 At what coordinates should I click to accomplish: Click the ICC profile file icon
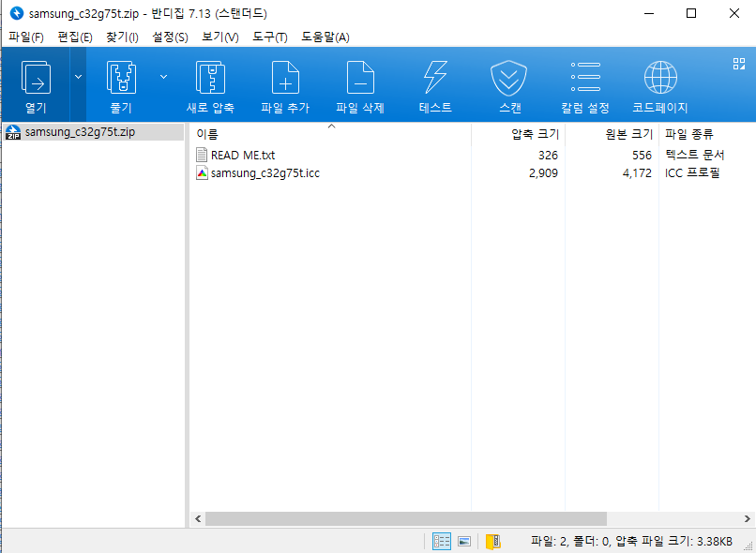202,173
